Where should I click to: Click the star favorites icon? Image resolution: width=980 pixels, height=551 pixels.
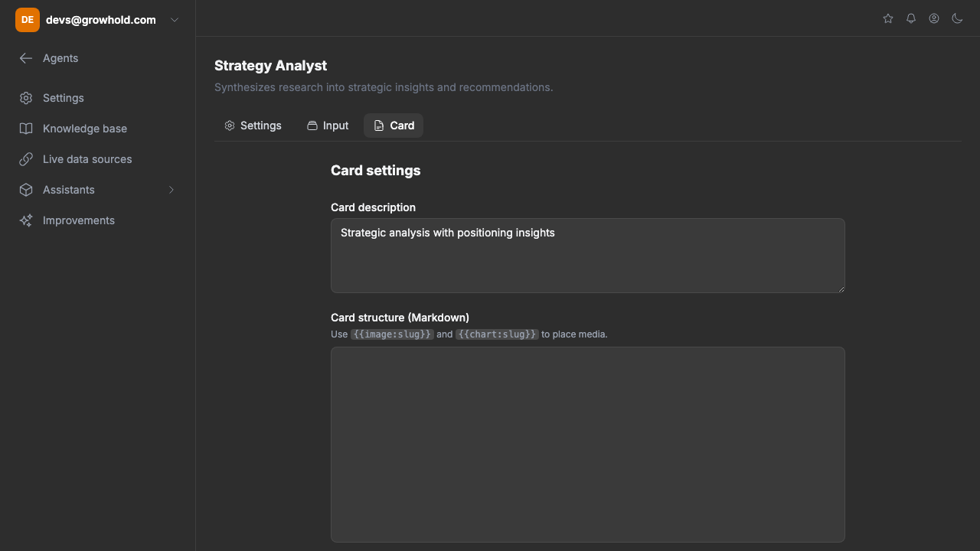point(888,18)
